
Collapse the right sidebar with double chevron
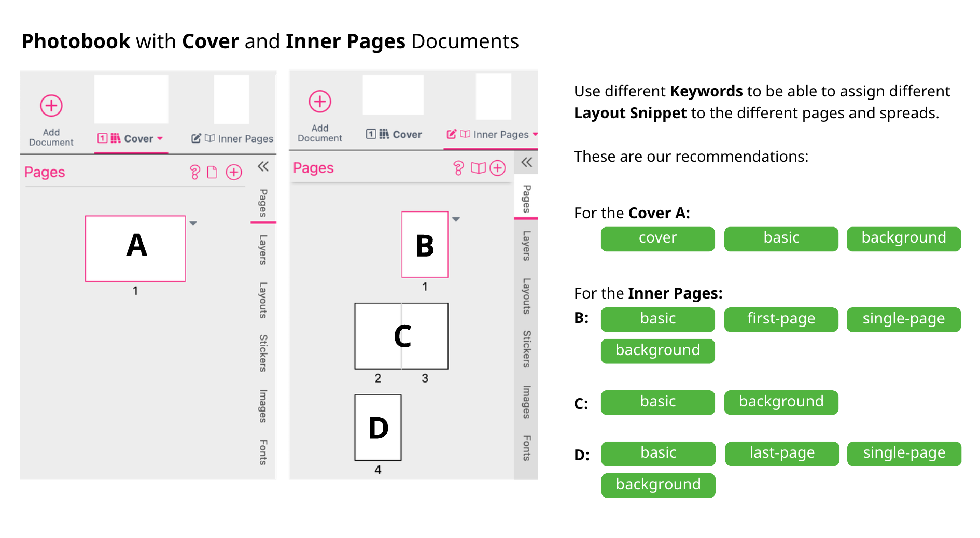tap(527, 162)
